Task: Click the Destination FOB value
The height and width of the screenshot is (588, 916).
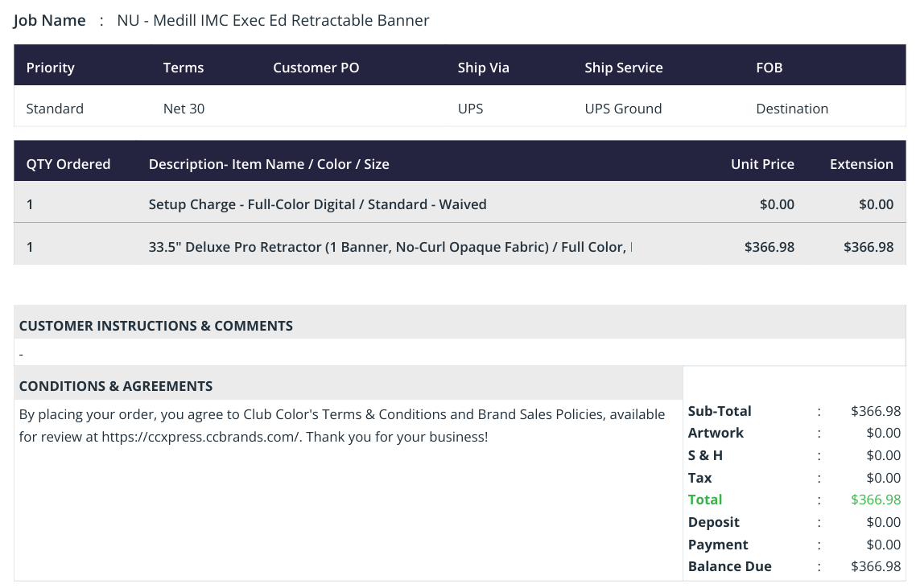Action: (x=791, y=109)
